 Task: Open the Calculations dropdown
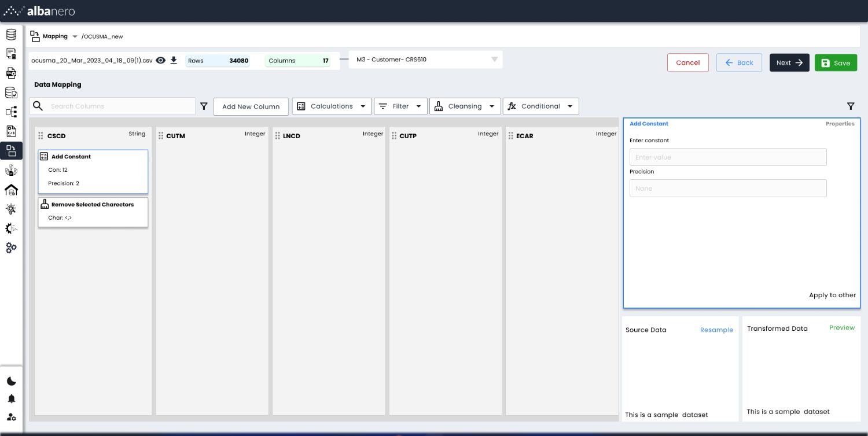pyautogui.click(x=332, y=106)
